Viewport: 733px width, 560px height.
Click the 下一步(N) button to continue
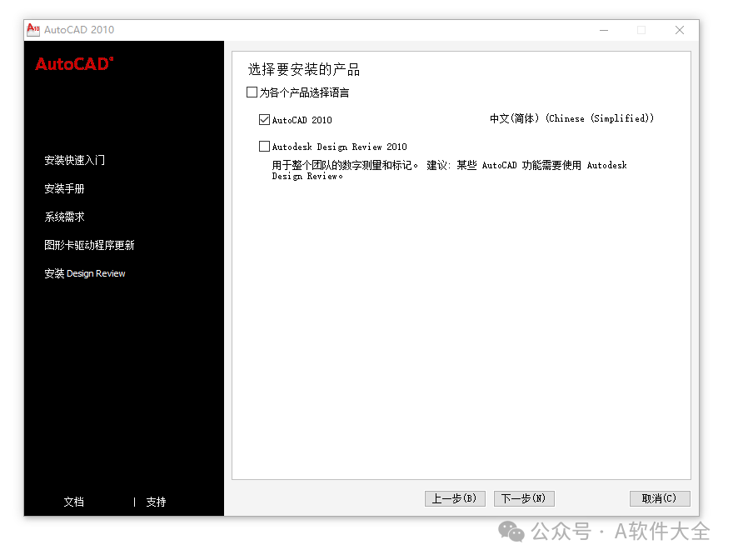[x=523, y=498]
